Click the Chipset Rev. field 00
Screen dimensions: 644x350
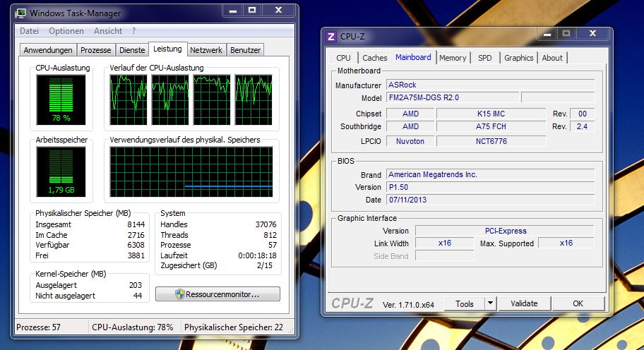pyautogui.click(x=582, y=114)
